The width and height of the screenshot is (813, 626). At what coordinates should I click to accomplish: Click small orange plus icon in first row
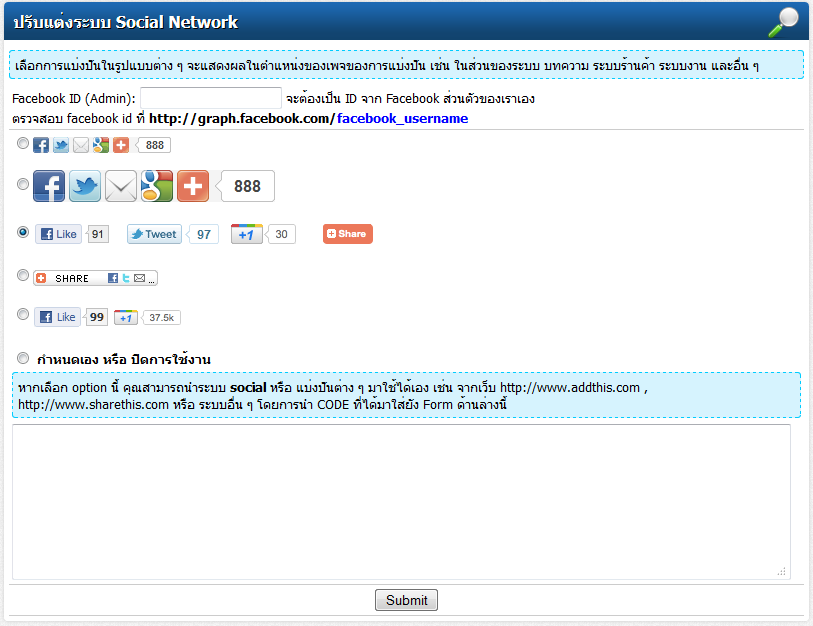[121, 145]
